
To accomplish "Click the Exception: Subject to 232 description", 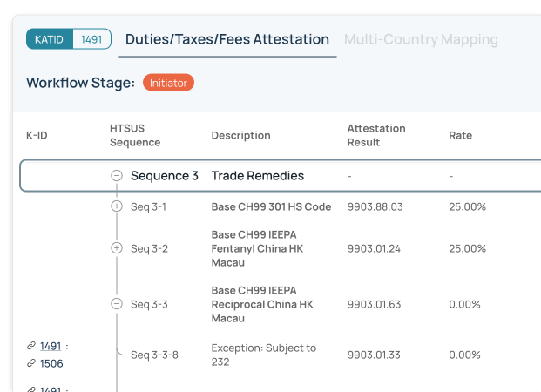I will 264,355.
